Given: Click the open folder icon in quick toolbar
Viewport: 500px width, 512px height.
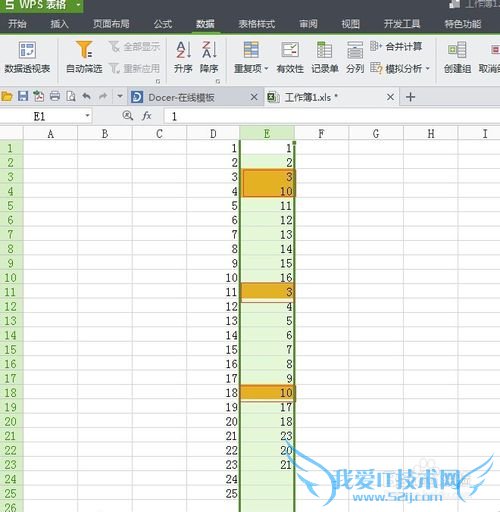Looking at the screenshot, I should point(7,97).
